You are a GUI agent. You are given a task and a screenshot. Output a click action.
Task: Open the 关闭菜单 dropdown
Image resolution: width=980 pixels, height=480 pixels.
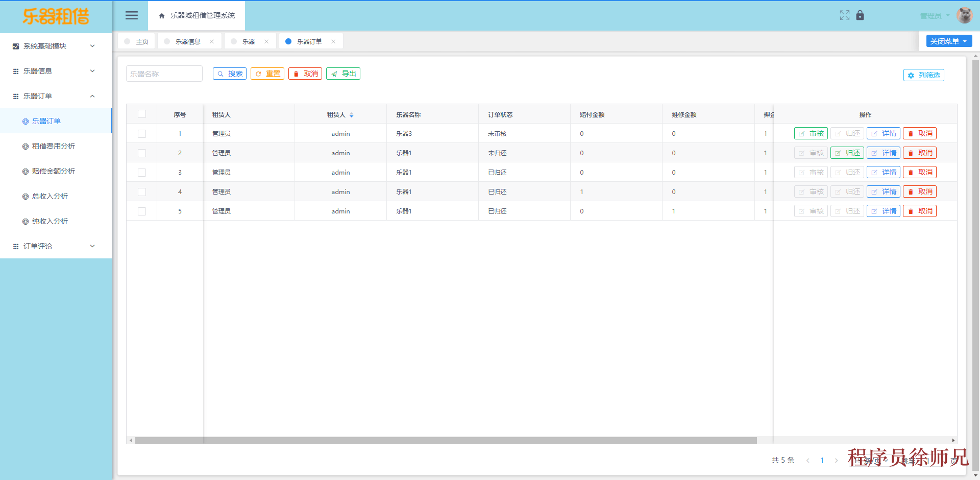point(948,41)
